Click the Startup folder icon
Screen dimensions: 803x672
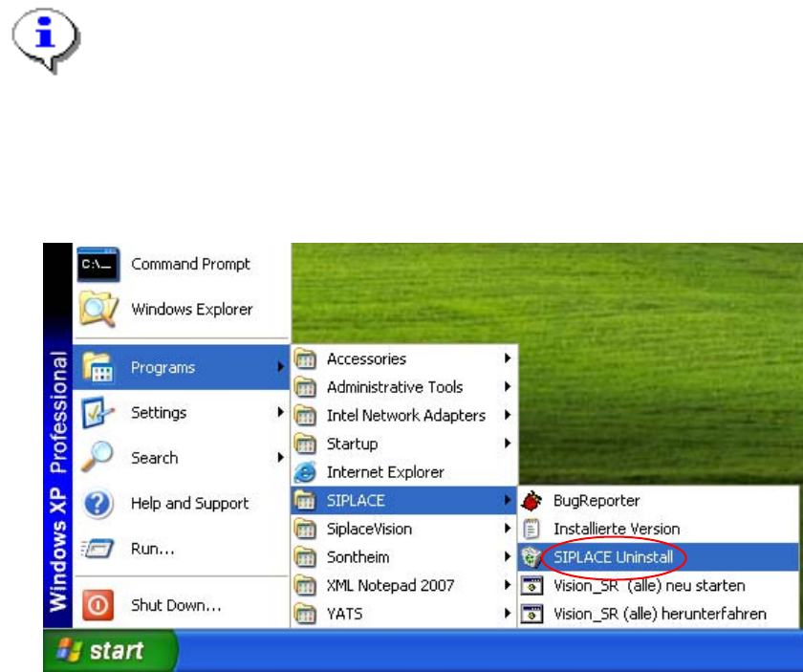click(x=305, y=444)
